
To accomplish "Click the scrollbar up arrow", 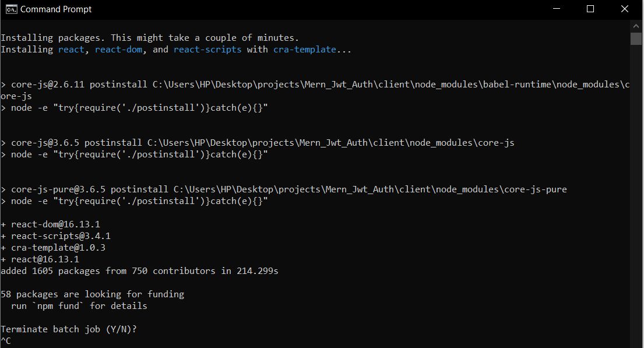I will 636,26.
